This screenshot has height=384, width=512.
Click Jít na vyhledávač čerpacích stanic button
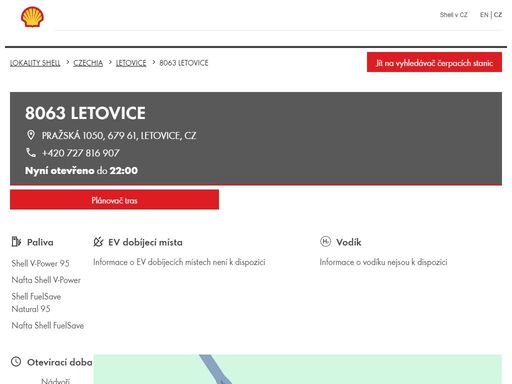tap(434, 62)
